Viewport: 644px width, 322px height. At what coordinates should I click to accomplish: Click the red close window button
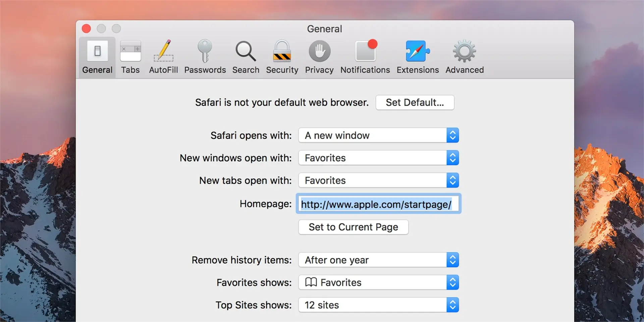click(86, 29)
